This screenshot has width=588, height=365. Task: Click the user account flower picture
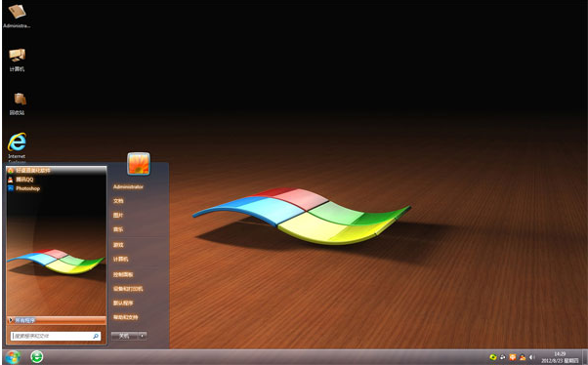[x=139, y=163]
